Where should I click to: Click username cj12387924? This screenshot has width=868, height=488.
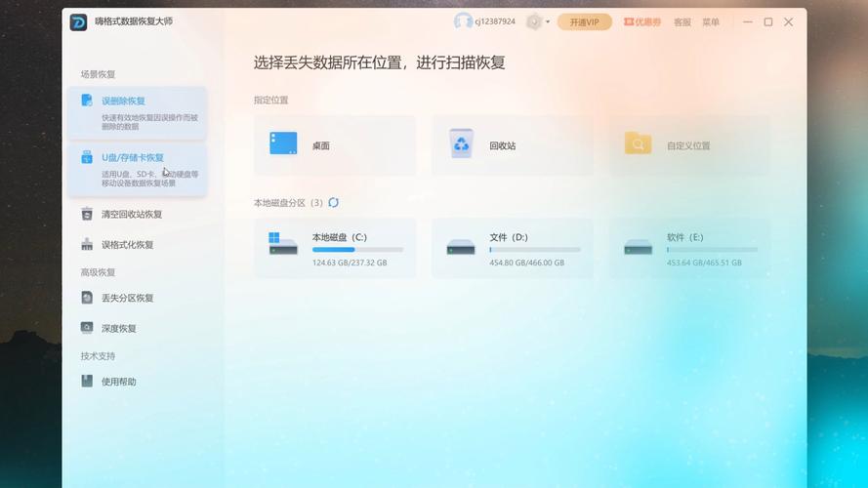pyautogui.click(x=495, y=21)
